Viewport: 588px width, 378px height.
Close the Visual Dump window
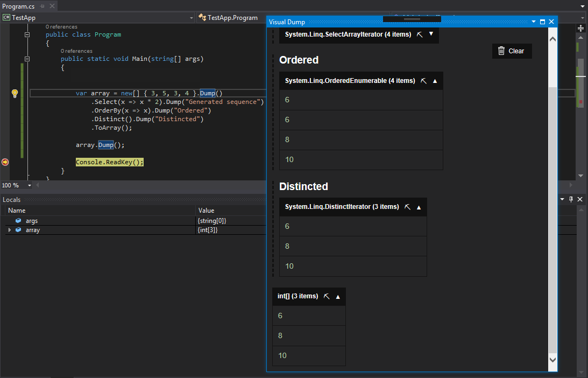pos(551,22)
